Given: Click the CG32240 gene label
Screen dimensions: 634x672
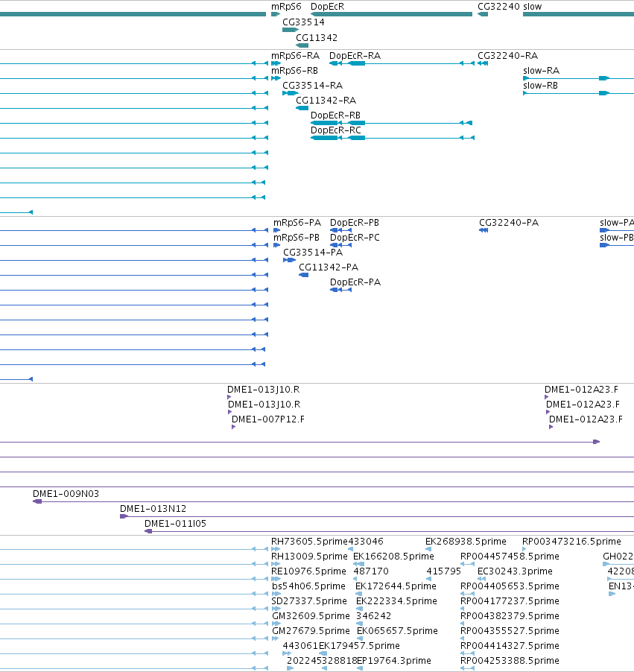Looking at the screenshot, I should coord(498,7).
